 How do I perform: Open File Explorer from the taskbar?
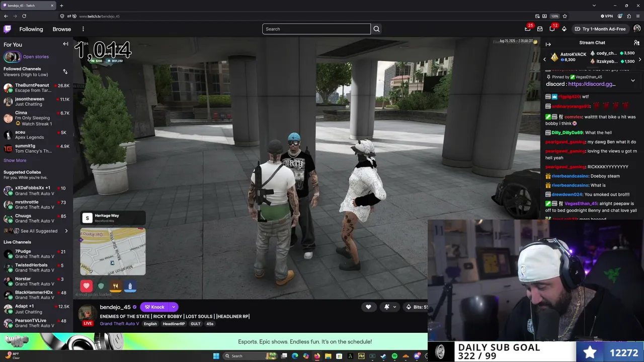pos(328,356)
